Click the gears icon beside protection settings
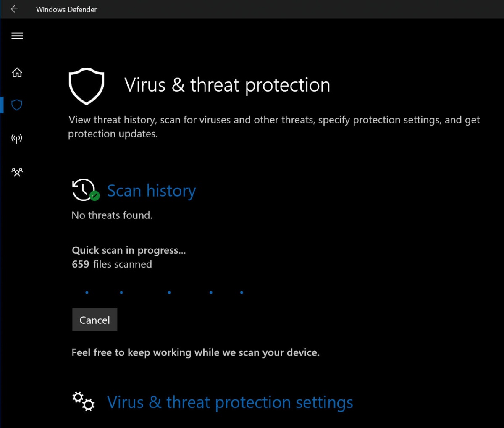504x428 pixels. [x=84, y=402]
